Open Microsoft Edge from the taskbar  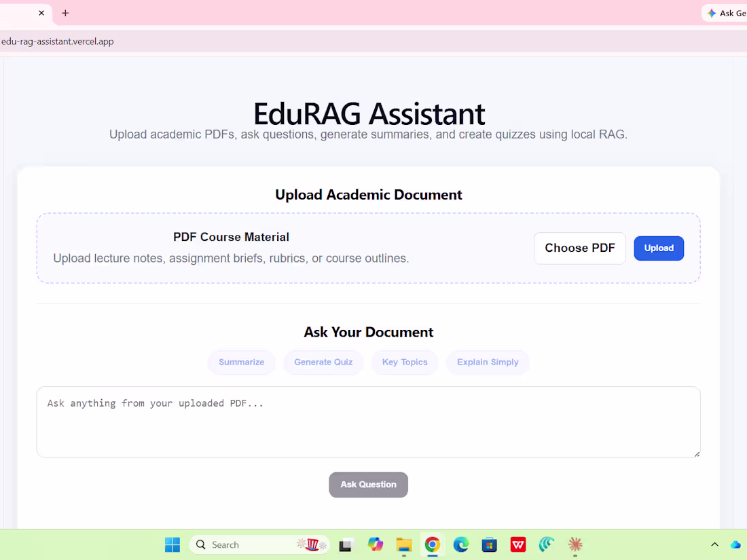coord(460,544)
